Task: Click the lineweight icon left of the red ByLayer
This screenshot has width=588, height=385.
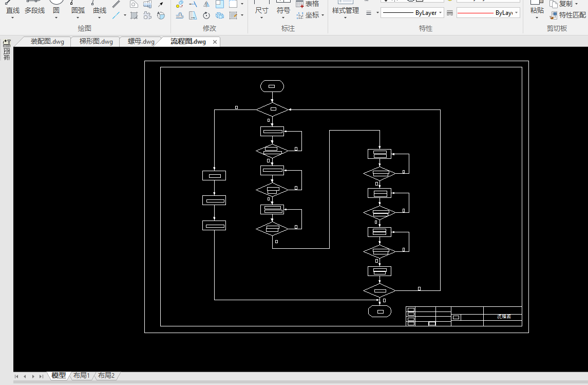Action: point(450,13)
